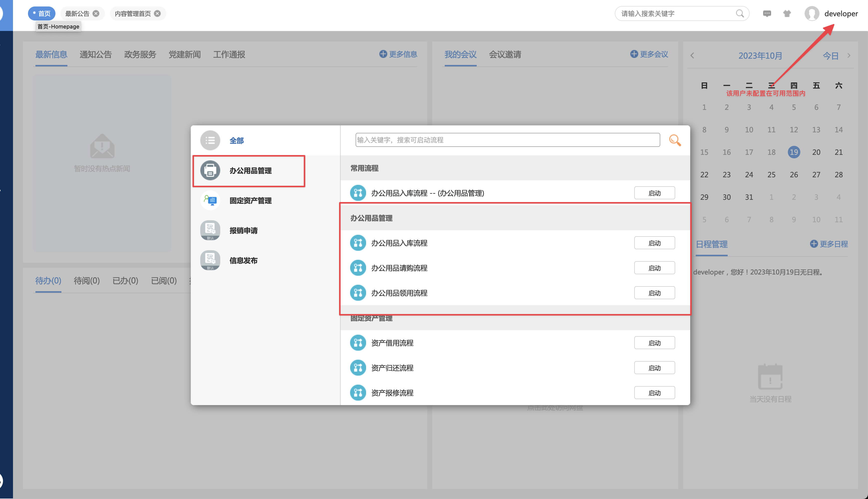The width and height of the screenshot is (868, 499).
Task: Switch to 会议邀请 tab
Action: pyautogui.click(x=505, y=54)
